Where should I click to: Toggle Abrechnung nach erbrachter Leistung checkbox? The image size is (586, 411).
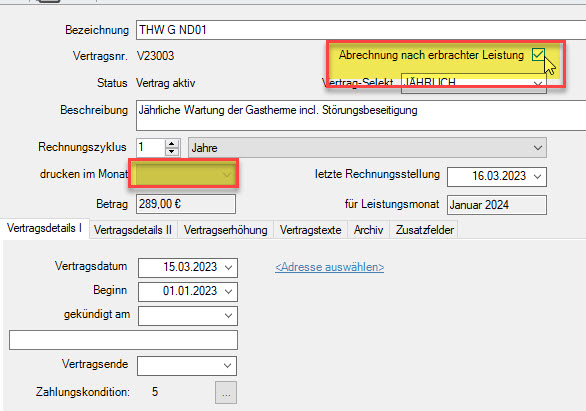[x=538, y=55]
